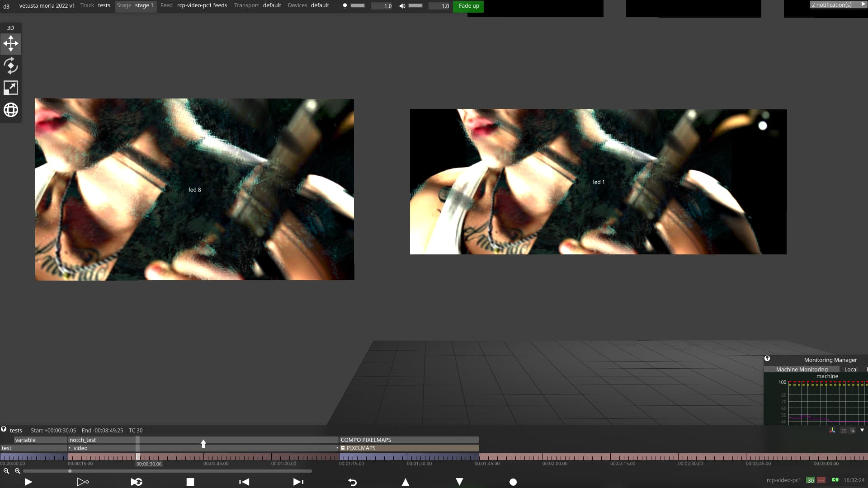The image size is (868, 488).
Task: Zoom out the timeline with the magnifier minus
Action: 6,471
